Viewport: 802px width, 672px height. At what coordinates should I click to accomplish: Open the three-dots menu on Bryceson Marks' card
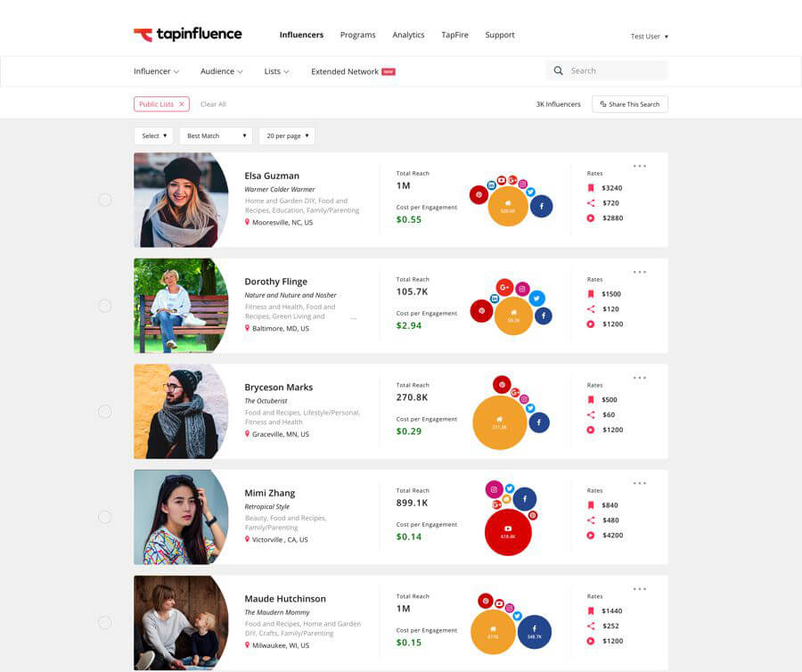click(x=640, y=378)
